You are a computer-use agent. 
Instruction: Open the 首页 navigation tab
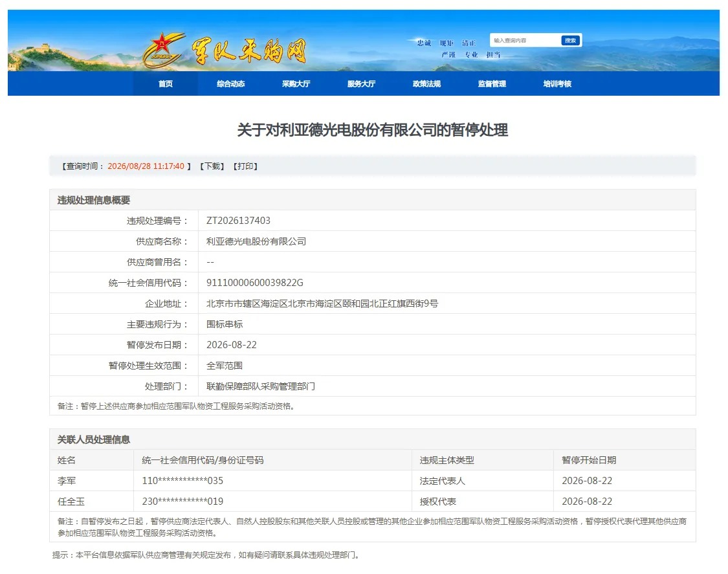pyautogui.click(x=165, y=83)
